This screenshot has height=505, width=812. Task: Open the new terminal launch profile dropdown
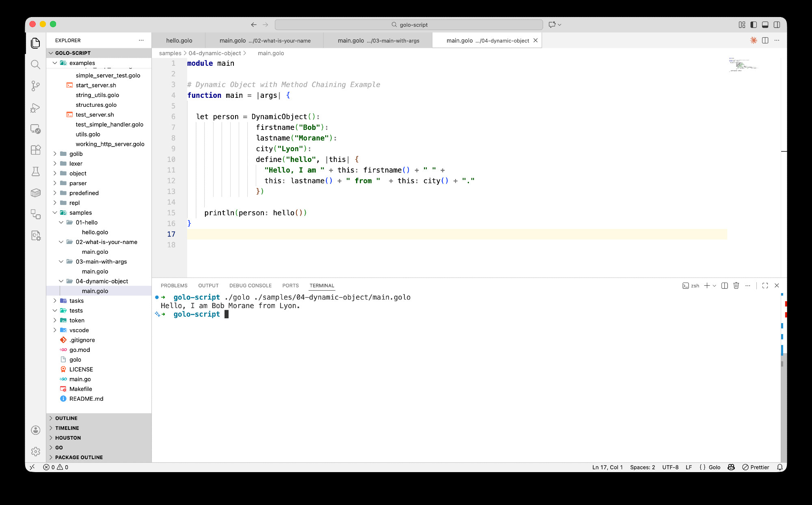(x=715, y=286)
